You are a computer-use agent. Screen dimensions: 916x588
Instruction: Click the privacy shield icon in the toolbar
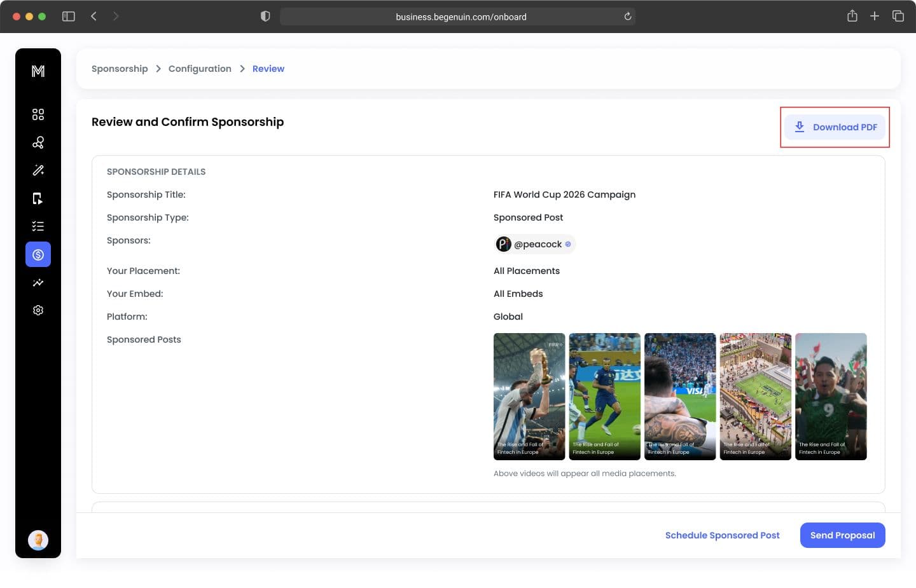[265, 17]
